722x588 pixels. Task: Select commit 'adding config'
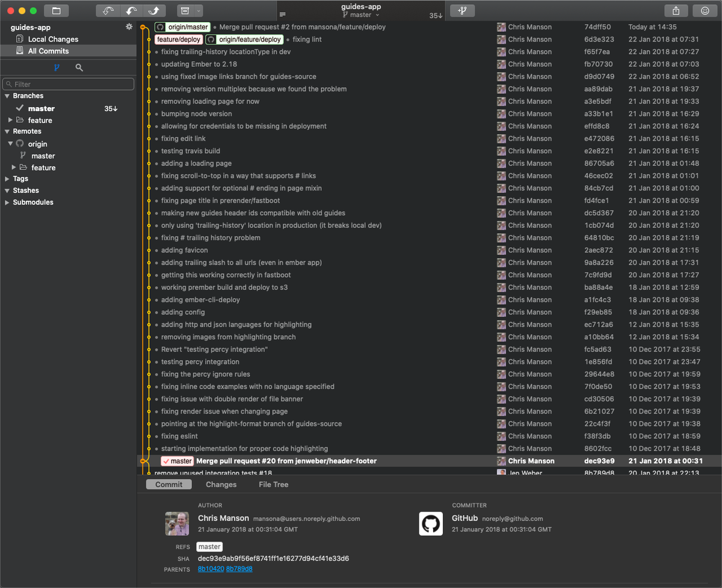(183, 312)
